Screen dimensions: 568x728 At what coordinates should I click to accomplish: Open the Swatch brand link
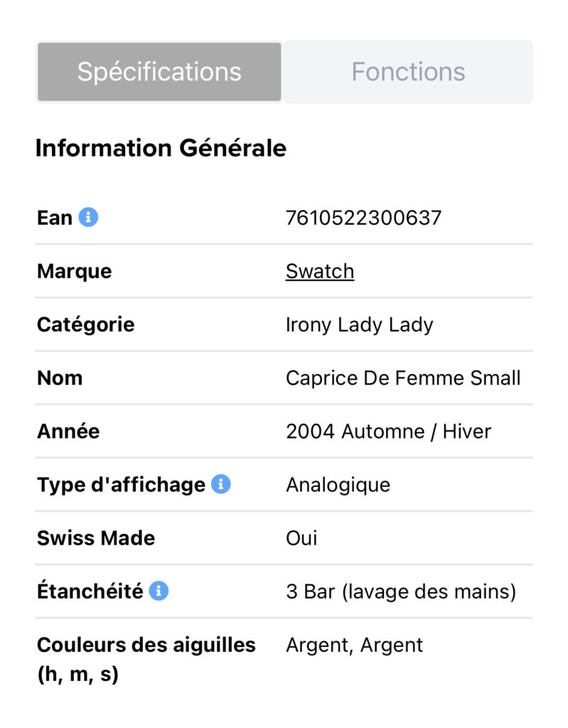click(320, 272)
